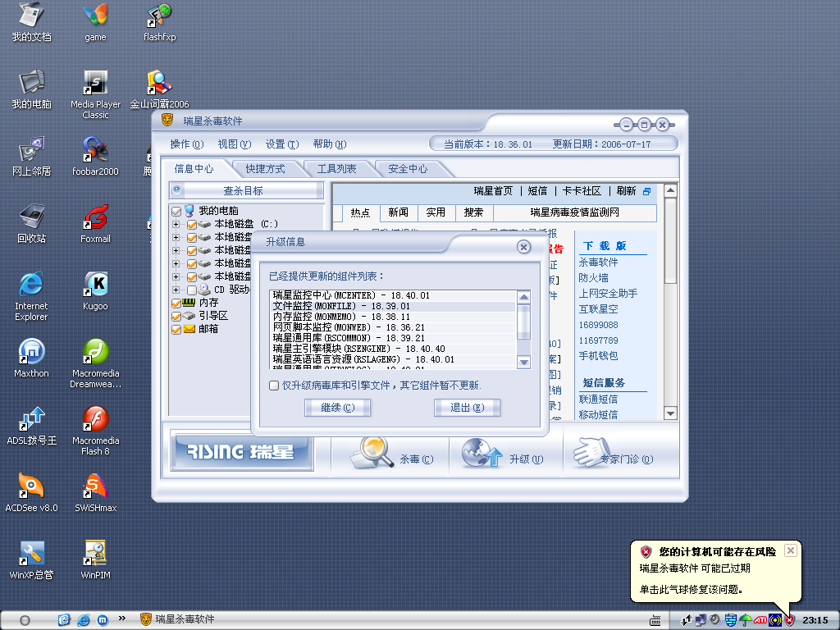840x630 pixels.
Task: Open WinXP总管 desktop shortcut
Action: pos(32,560)
